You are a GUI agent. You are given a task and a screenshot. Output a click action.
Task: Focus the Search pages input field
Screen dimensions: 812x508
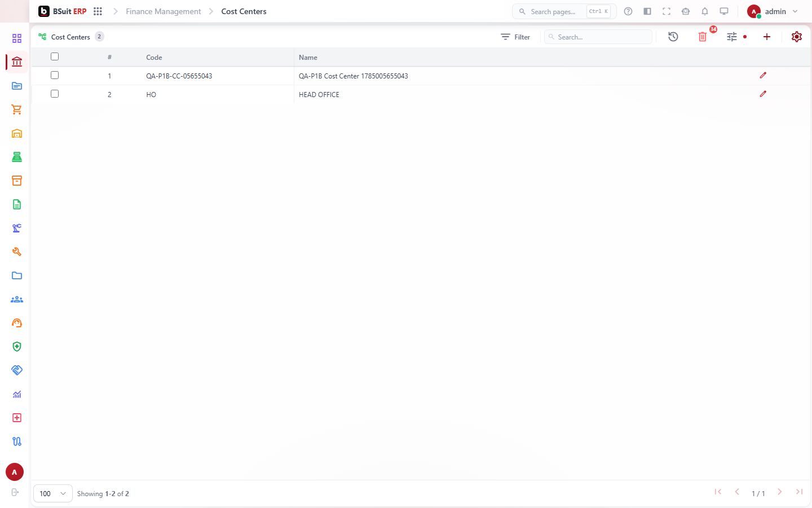pos(564,11)
